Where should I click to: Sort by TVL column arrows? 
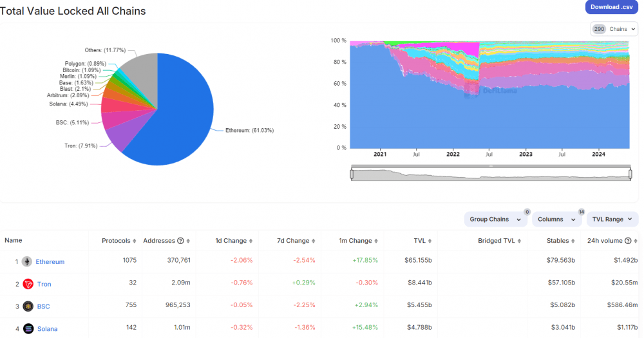[430, 241]
